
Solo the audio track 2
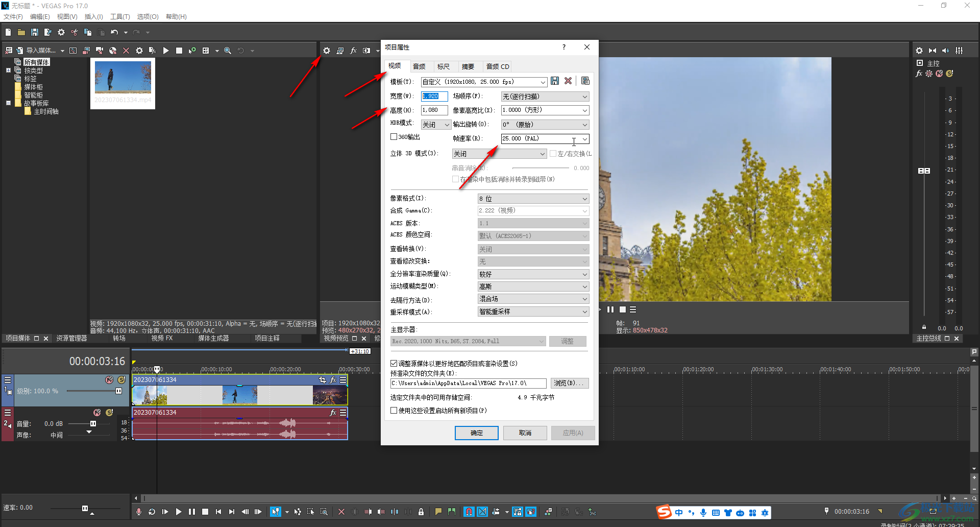(x=109, y=413)
